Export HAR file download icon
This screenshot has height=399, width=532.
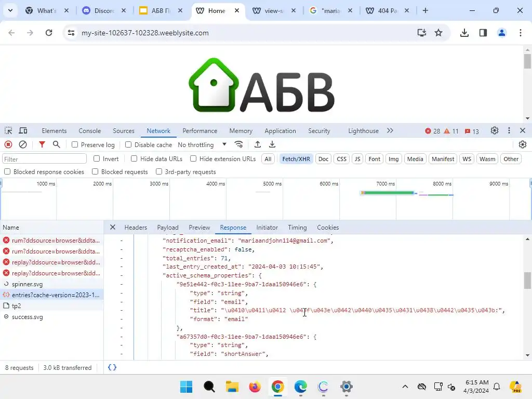[x=272, y=145]
